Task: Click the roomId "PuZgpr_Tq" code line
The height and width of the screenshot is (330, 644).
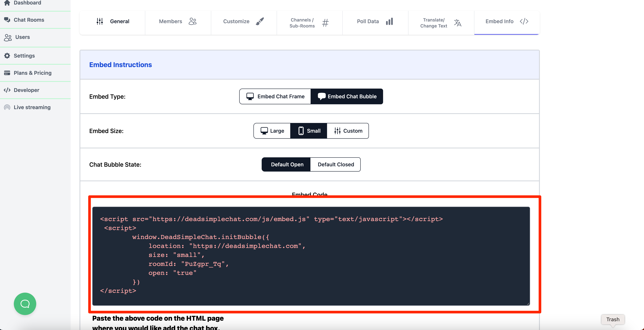Action: click(189, 264)
